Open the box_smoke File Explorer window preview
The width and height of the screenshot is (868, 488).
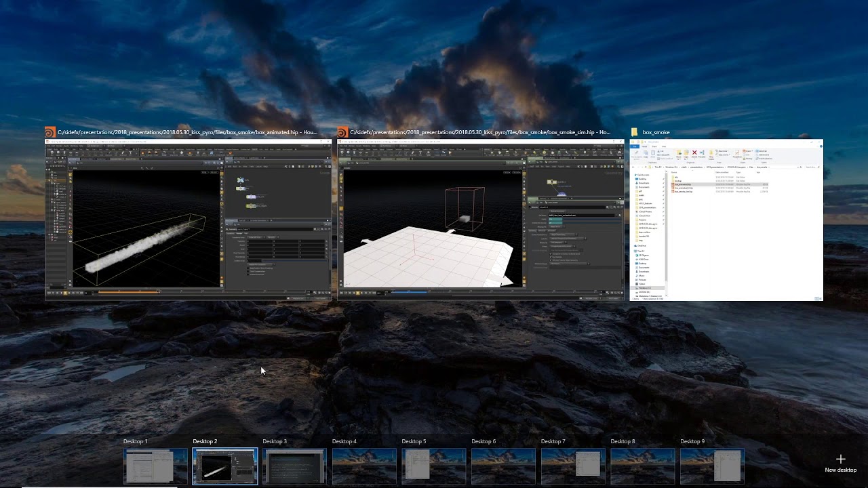[x=726, y=220]
